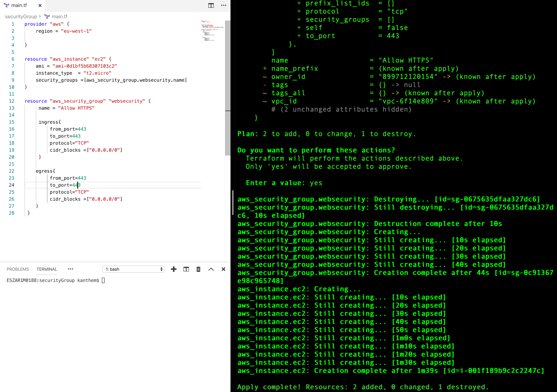Click ingress protocol="TCP" on line 18
Screen dimensions: 557x392
(69, 143)
